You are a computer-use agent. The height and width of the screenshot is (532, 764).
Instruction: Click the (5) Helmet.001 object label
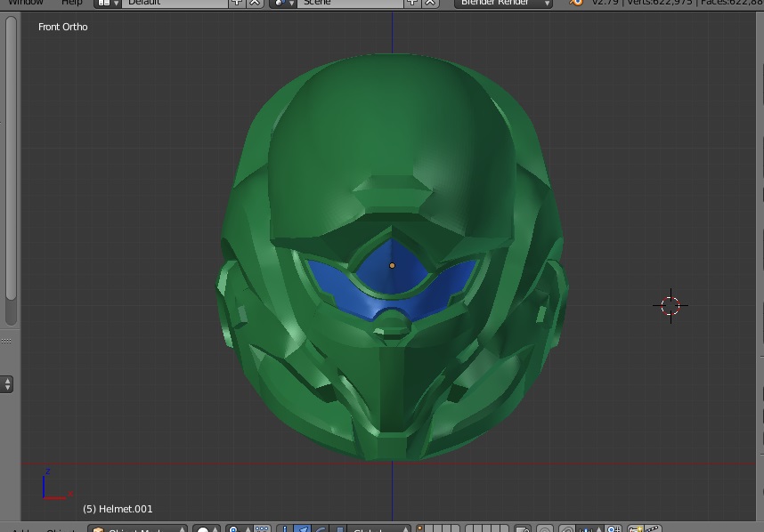coord(118,509)
